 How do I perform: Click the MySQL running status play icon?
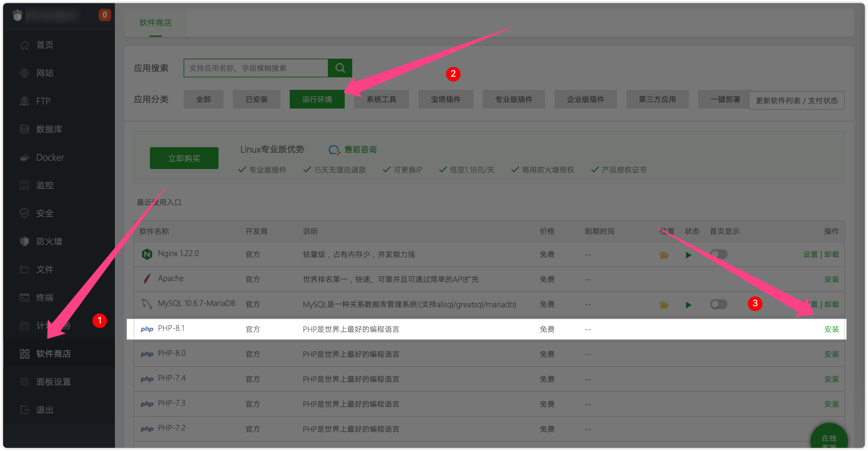tap(688, 305)
